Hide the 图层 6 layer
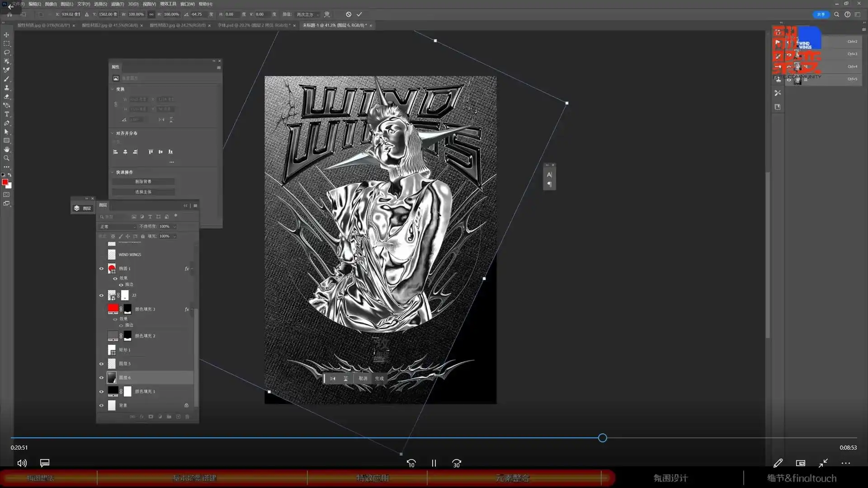868x488 pixels. (x=101, y=378)
